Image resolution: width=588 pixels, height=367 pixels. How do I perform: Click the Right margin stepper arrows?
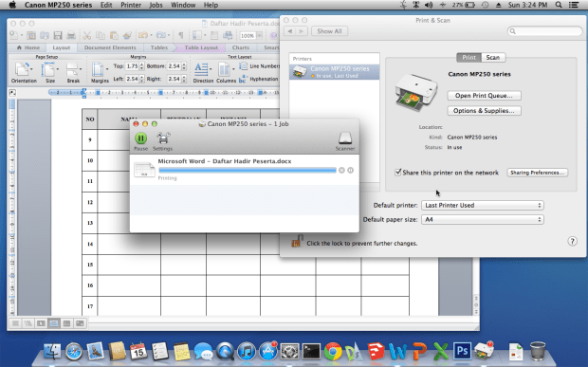[184, 79]
